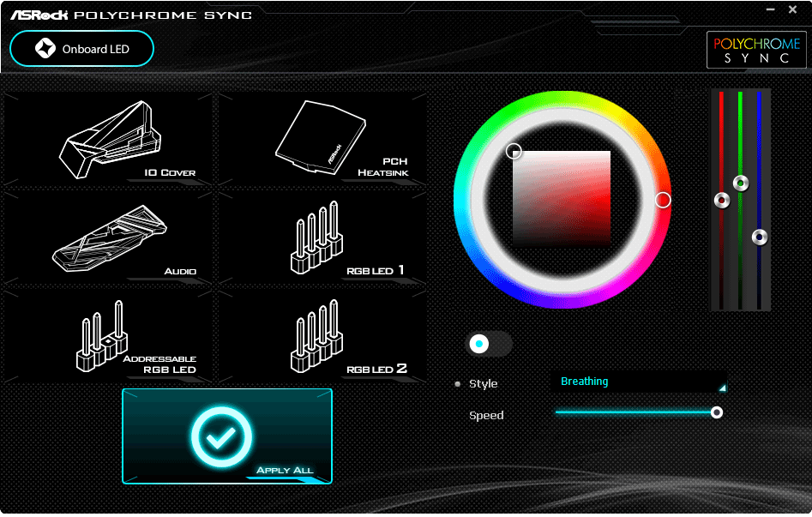Click the blue channel slider knob
The height and width of the screenshot is (517, 812).
pos(759,237)
